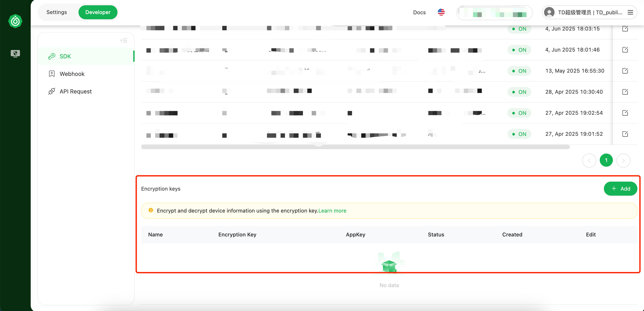
Task: Click the Name column header
Action: coord(155,235)
